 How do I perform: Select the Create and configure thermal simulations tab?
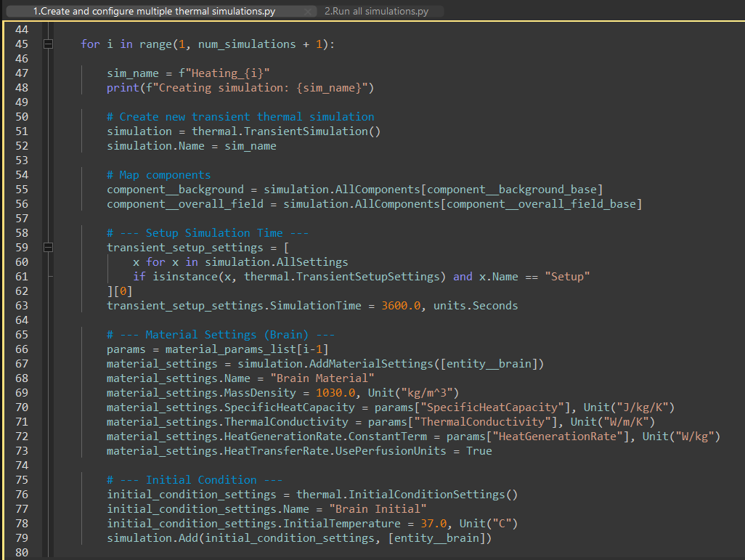154,11
